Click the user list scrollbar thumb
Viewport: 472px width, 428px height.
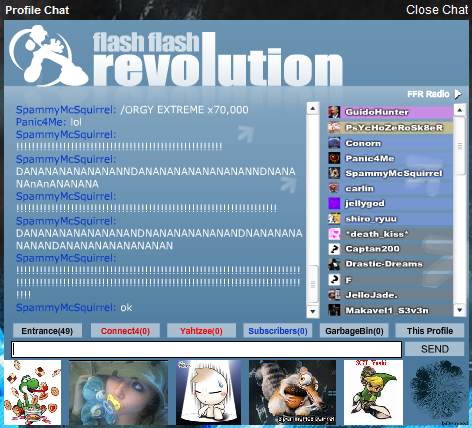(x=460, y=146)
